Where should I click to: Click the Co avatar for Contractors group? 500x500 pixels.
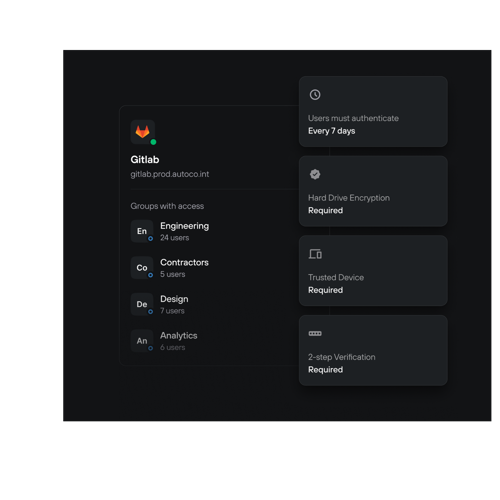click(142, 268)
